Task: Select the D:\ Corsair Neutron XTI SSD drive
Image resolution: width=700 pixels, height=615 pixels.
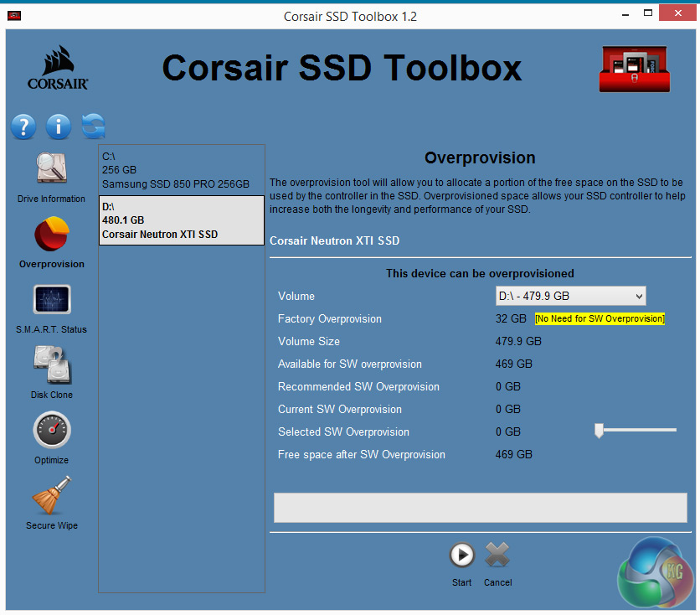Action: pyautogui.click(x=181, y=220)
